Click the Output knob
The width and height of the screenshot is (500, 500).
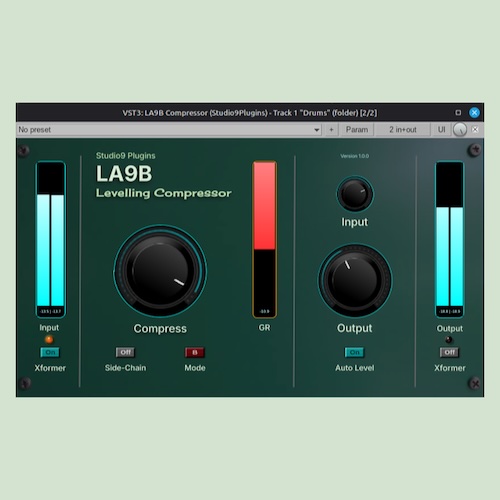[x=355, y=280]
